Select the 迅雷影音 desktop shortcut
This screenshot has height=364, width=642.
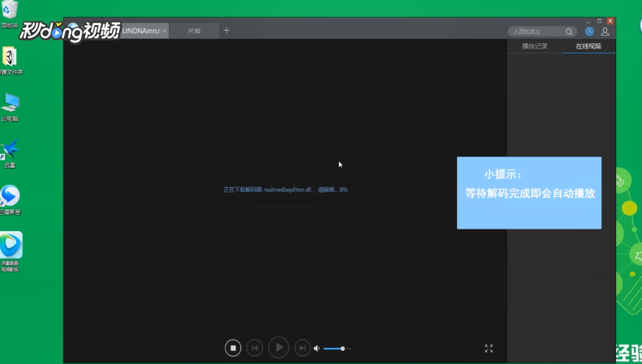(x=10, y=200)
